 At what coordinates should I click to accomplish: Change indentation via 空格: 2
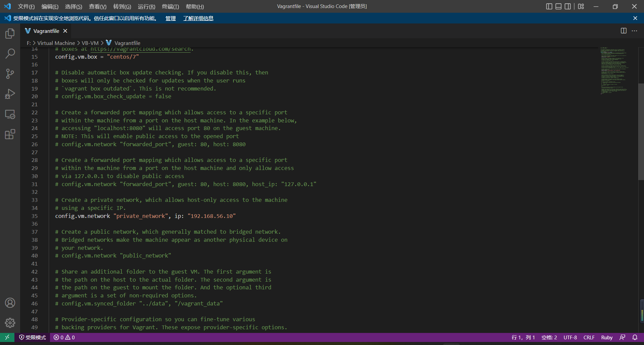pos(549,337)
